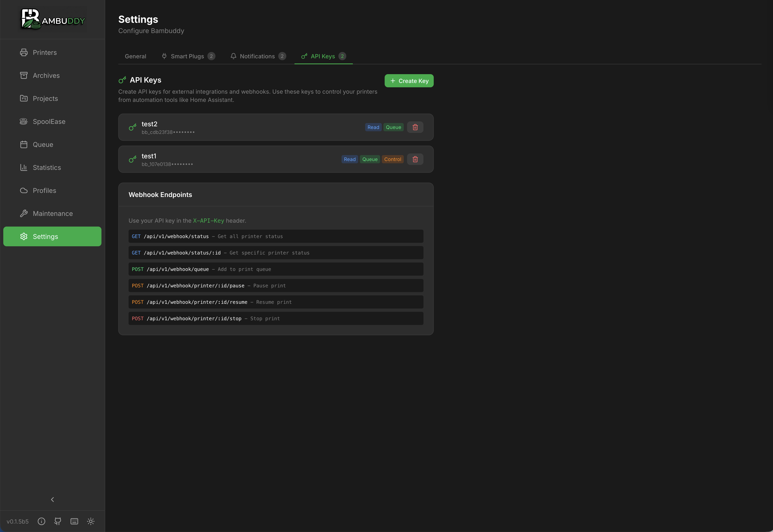773x532 pixels.
Task: Click the Read badge on test2
Action: (x=373, y=127)
